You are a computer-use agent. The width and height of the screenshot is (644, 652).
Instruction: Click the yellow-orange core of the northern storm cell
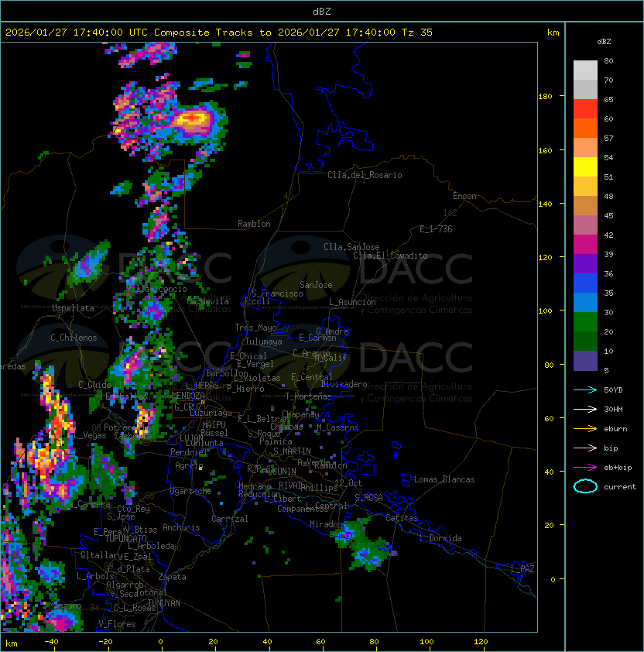192,119
